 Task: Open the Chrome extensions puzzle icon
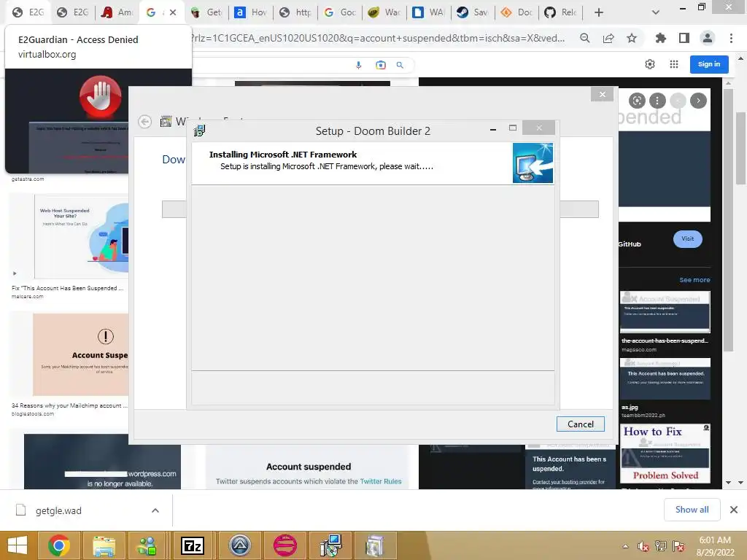[x=660, y=38]
